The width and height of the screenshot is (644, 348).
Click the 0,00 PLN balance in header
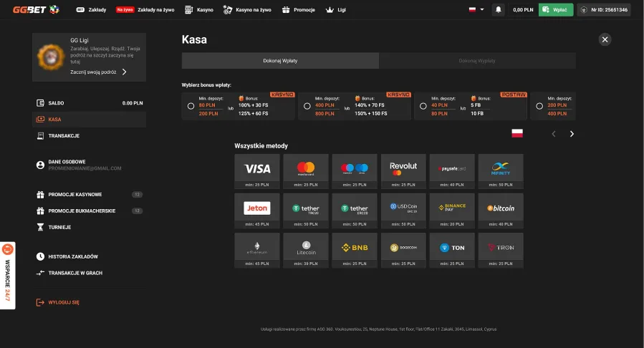coord(523,9)
